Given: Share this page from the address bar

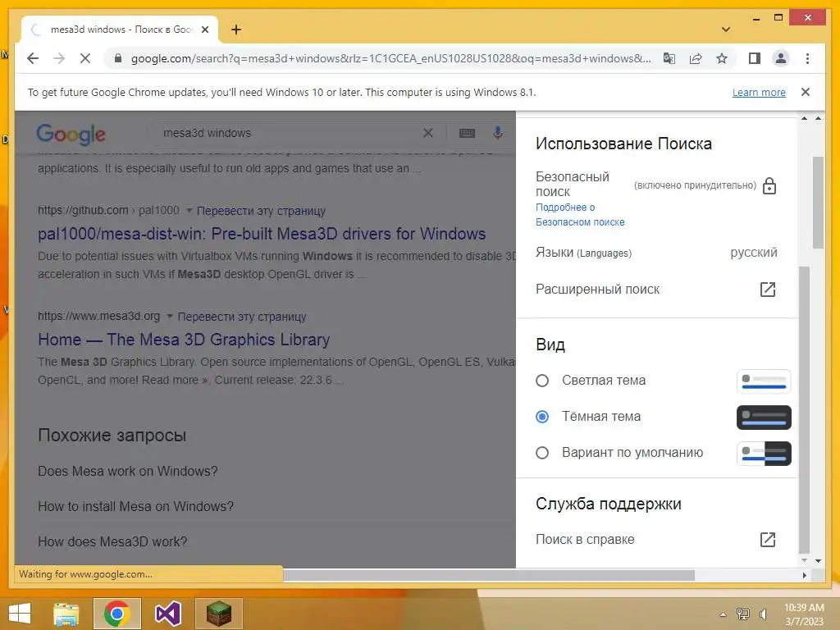Looking at the screenshot, I should coord(696,58).
